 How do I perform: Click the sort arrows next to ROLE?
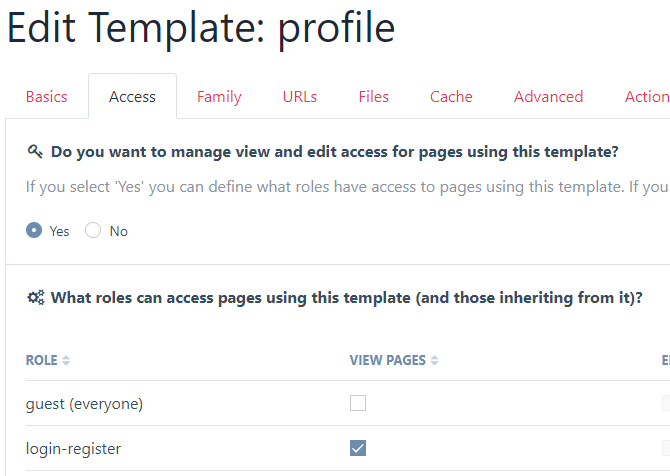(66, 360)
